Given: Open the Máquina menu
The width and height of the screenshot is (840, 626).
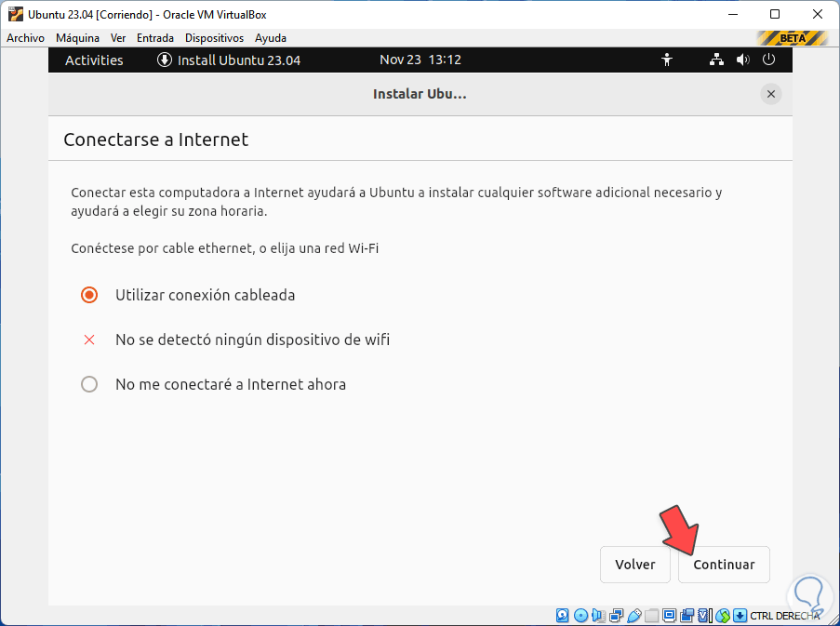Looking at the screenshot, I should pyautogui.click(x=78, y=38).
